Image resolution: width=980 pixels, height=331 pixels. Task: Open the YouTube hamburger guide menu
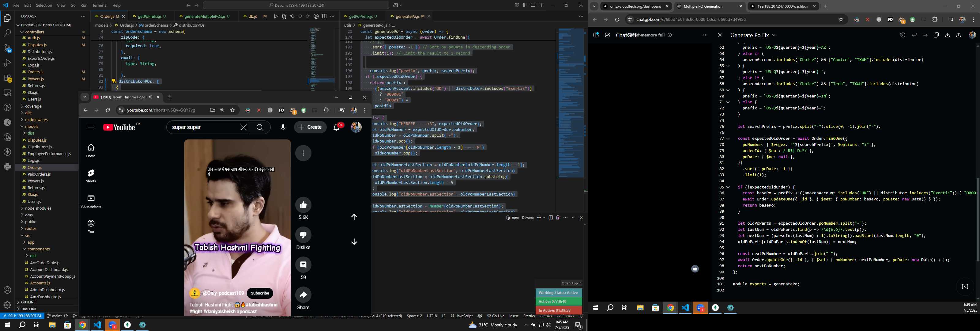[x=91, y=127]
